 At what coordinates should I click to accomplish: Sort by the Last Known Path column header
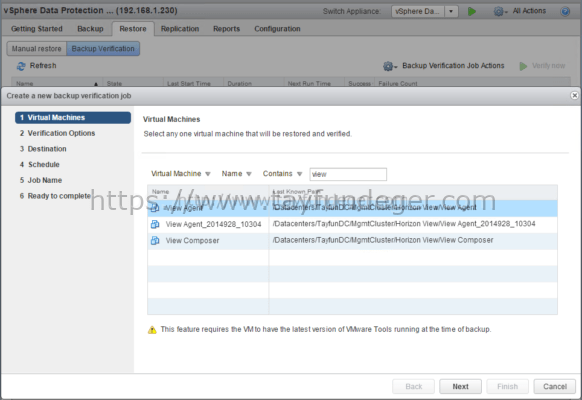pyautogui.click(x=413, y=192)
